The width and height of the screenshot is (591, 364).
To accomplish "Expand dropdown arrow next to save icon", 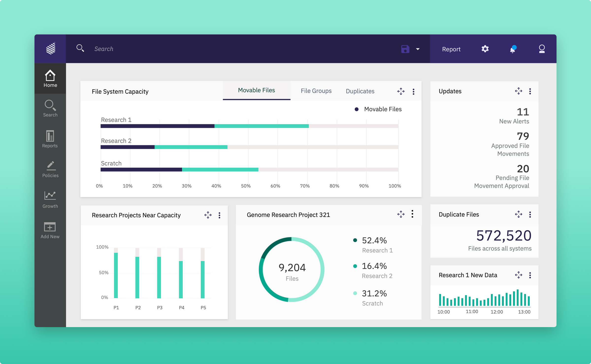I will click(418, 49).
